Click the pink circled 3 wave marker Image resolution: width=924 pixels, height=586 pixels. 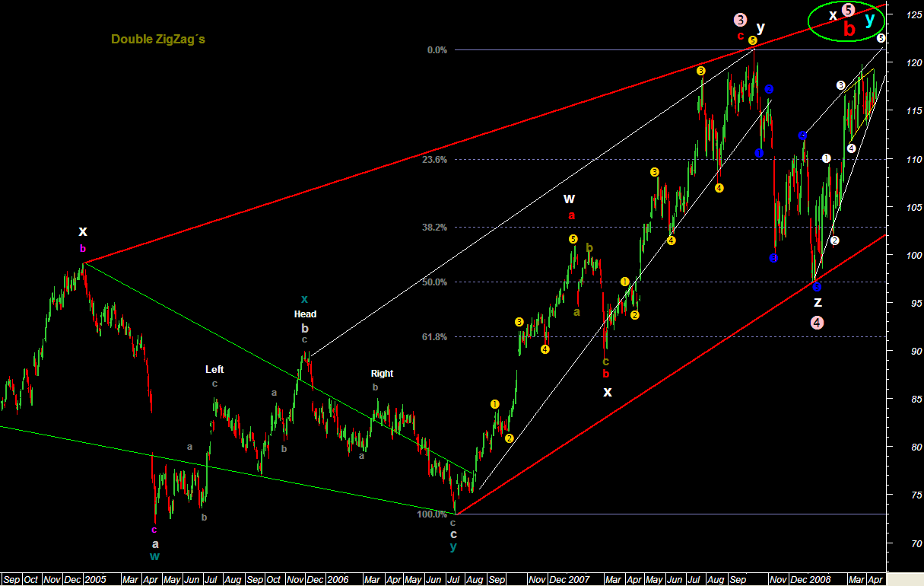(741, 20)
